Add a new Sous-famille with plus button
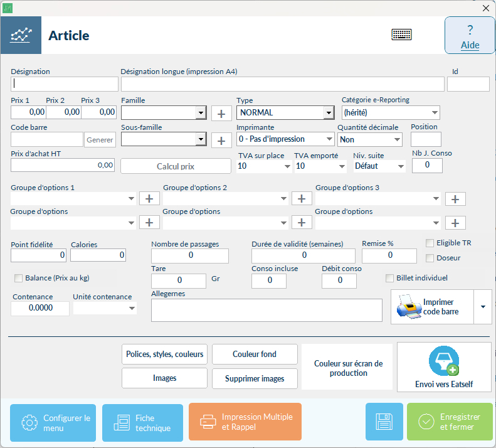496x448 pixels. coord(221,141)
